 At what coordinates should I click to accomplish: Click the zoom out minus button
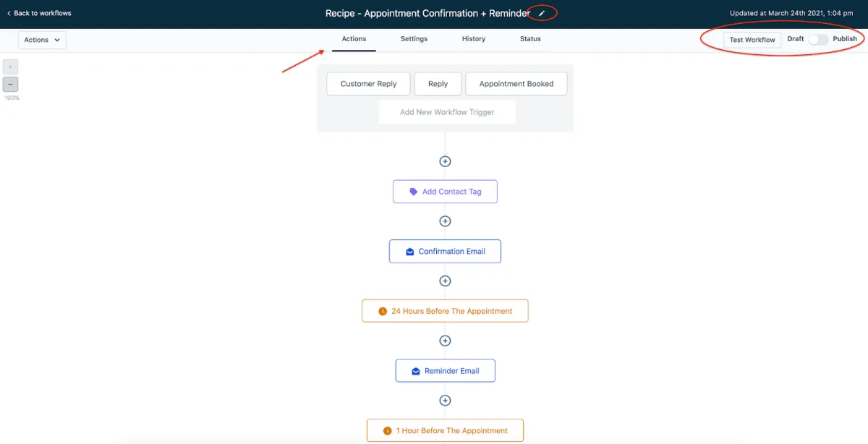pyautogui.click(x=10, y=84)
